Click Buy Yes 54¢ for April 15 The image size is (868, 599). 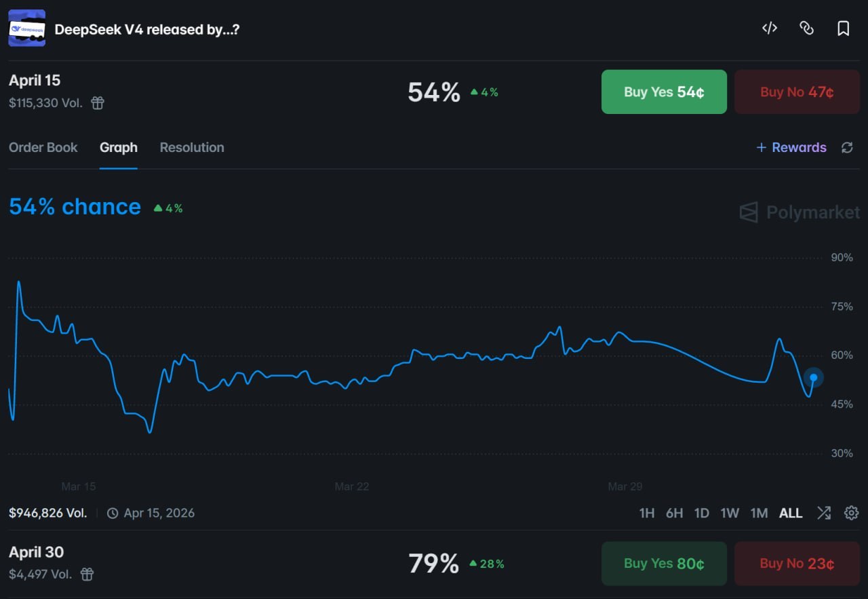[x=664, y=92]
